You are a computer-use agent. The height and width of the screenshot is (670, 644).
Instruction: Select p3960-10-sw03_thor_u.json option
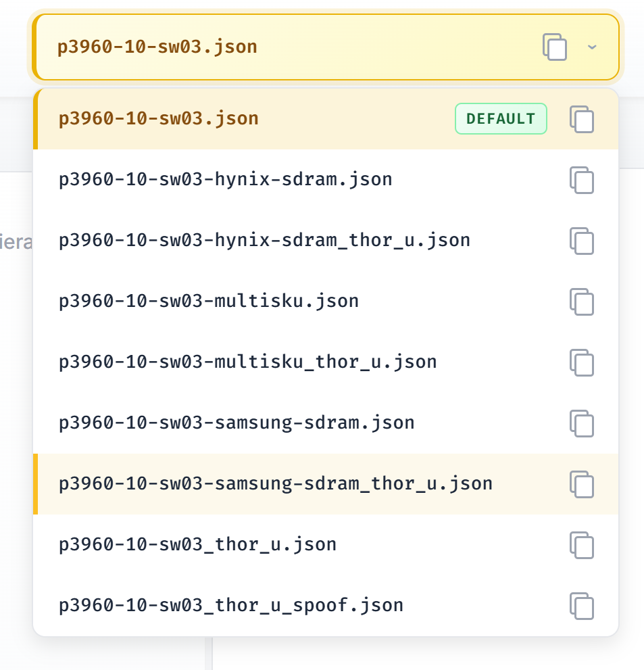[326, 545]
